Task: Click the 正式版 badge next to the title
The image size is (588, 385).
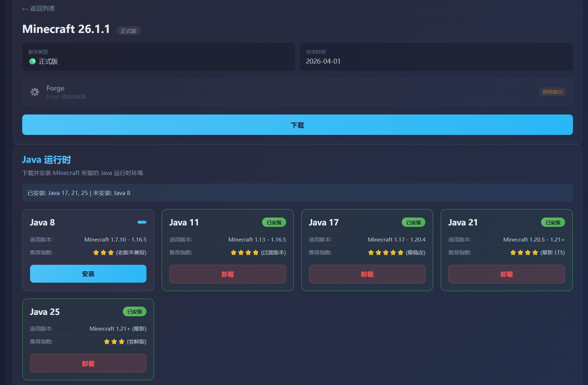Action: tap(129, 31)
